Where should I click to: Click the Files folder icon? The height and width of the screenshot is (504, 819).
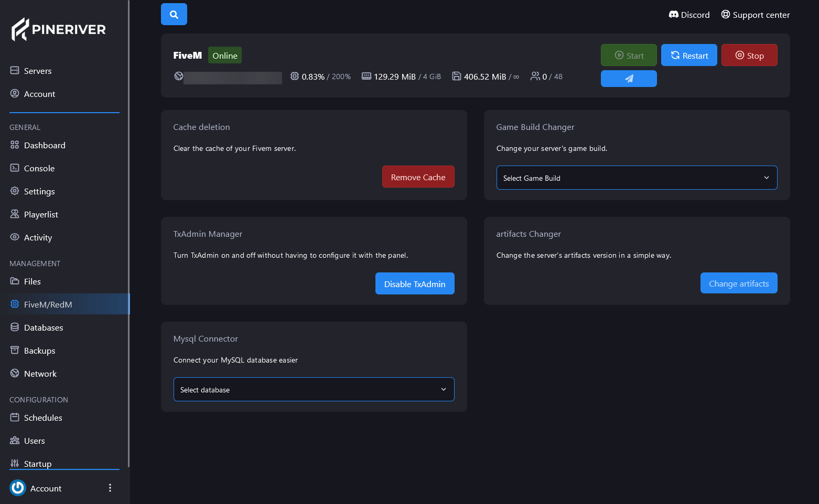pos(15,281)
